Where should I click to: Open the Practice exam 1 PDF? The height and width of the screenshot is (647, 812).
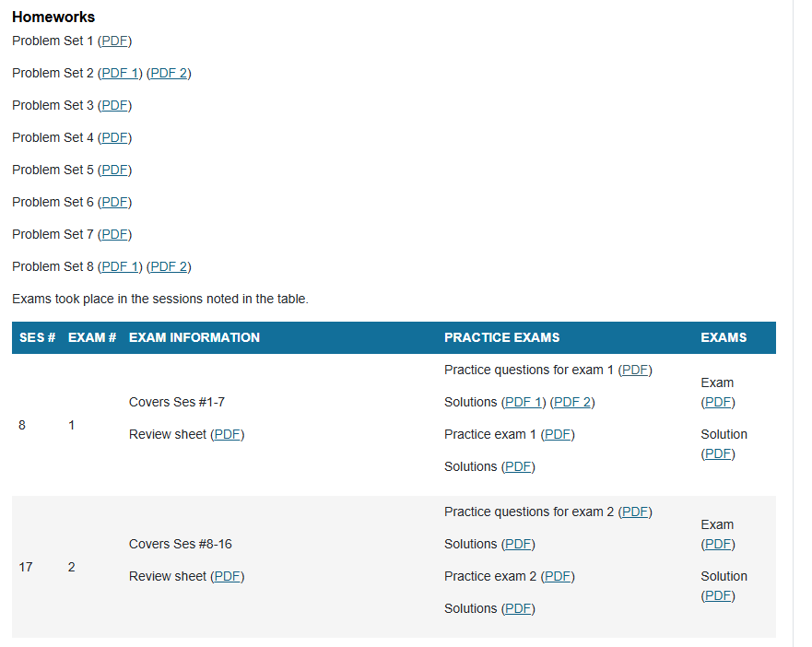pos(558,434)
